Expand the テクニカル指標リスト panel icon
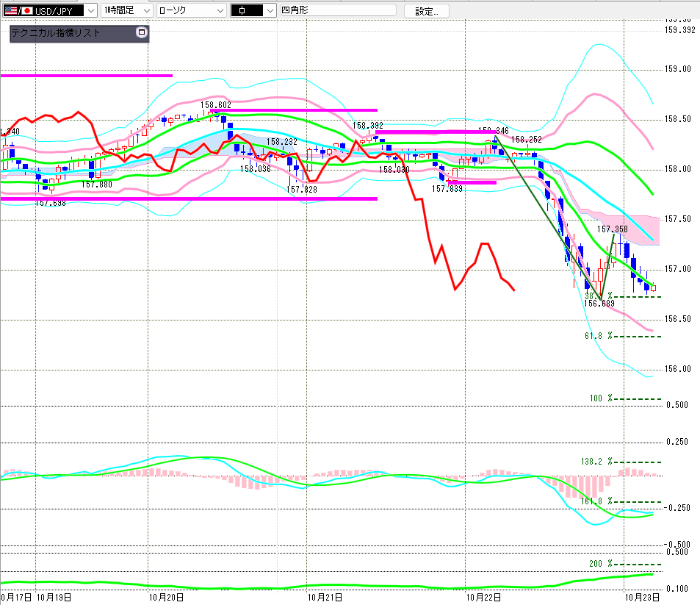700x605 pixels. [x=142, y=32]
